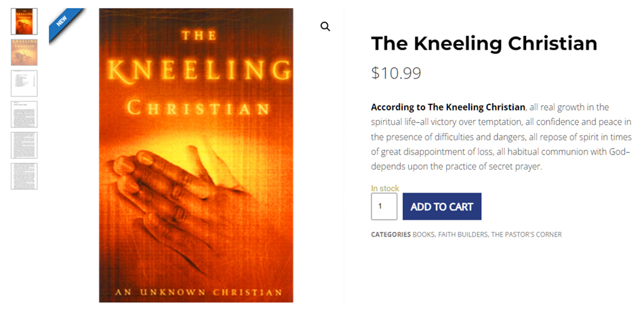Select the second gallery thumbnail

point(24,52)
